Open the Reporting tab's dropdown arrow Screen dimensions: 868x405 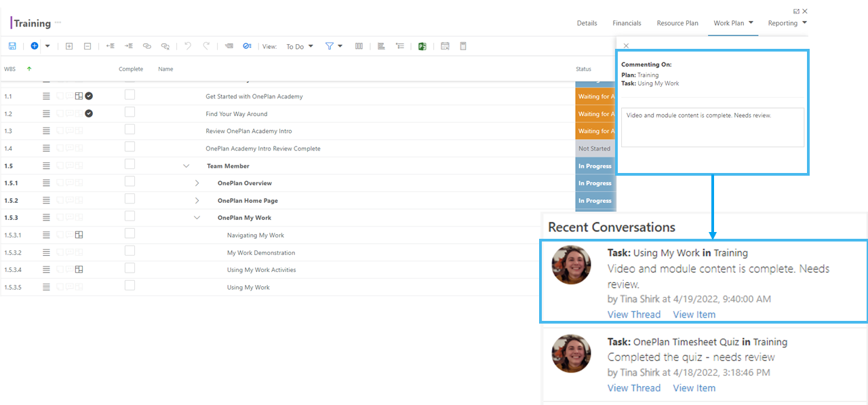804,22
